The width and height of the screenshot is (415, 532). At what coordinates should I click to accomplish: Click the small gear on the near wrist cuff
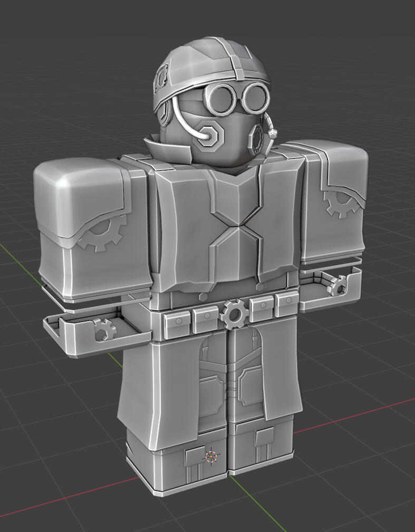tap(105, 330)
